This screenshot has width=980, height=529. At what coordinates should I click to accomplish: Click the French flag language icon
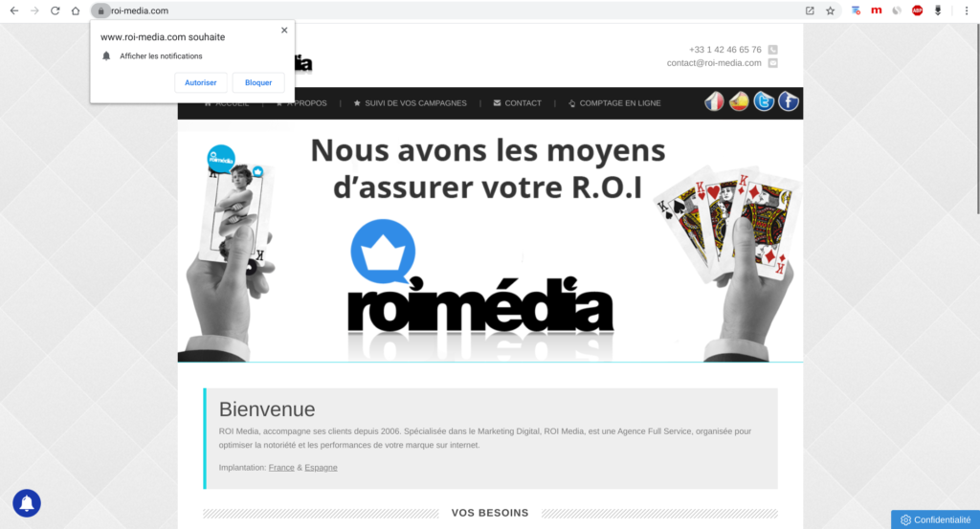[x=714, y=101]
